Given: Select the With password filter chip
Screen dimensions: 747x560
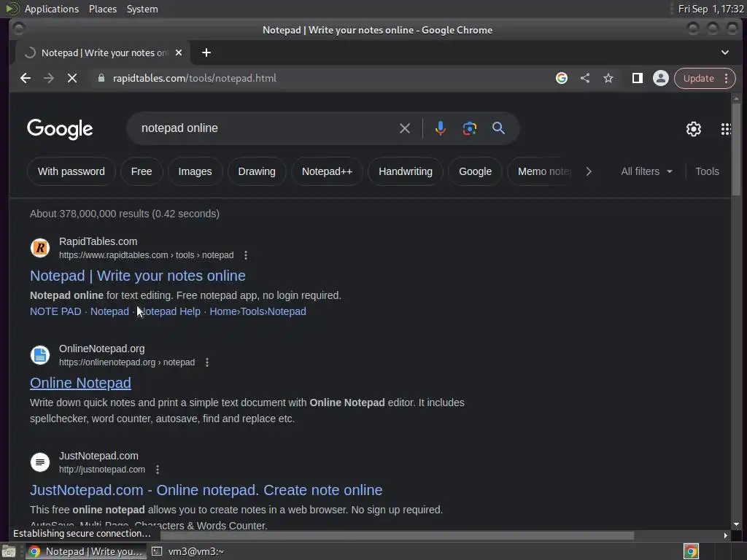Looking at the screenshot, I should tap(71, 171).
